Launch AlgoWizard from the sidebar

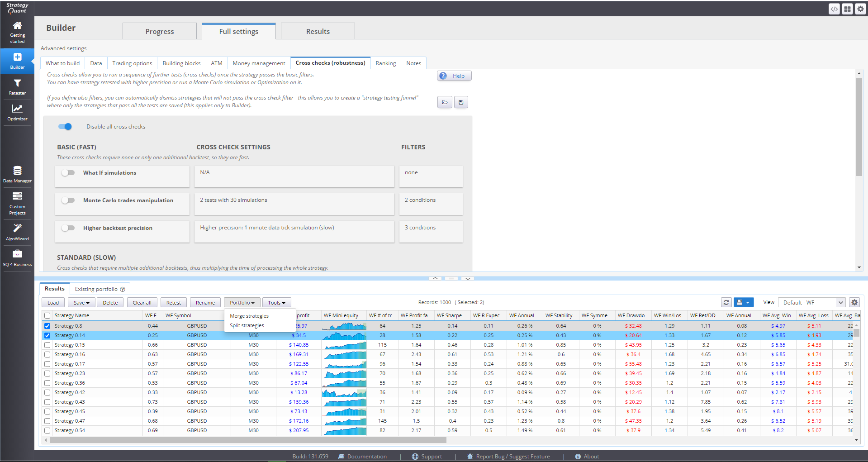point(17,232)
